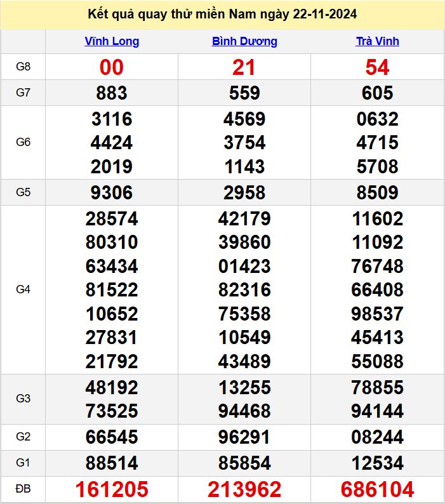Click G3 number 94468
445x504 pixels.
(x=244, y=411)
